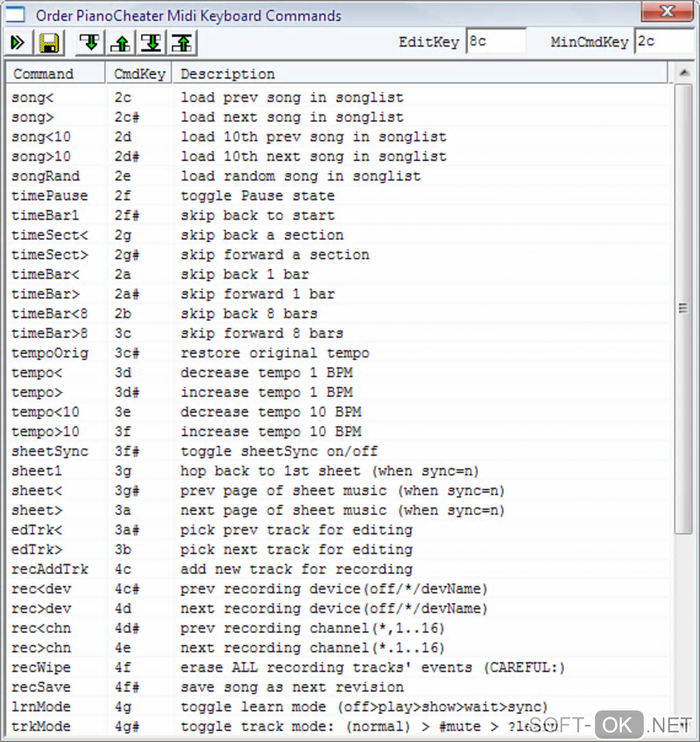Screen dimensions: 700x742
Task: Select the timeSect> command row
Action: [x=340, y=255]
